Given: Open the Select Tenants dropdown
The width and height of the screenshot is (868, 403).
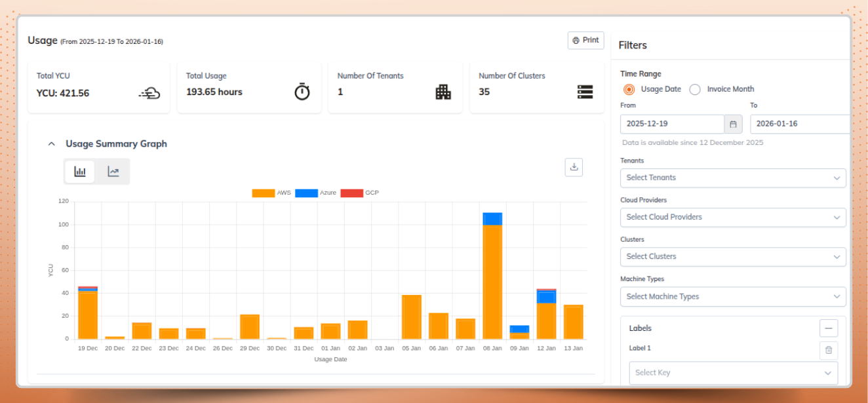Looking at the screenshot, I should [733, 178].
